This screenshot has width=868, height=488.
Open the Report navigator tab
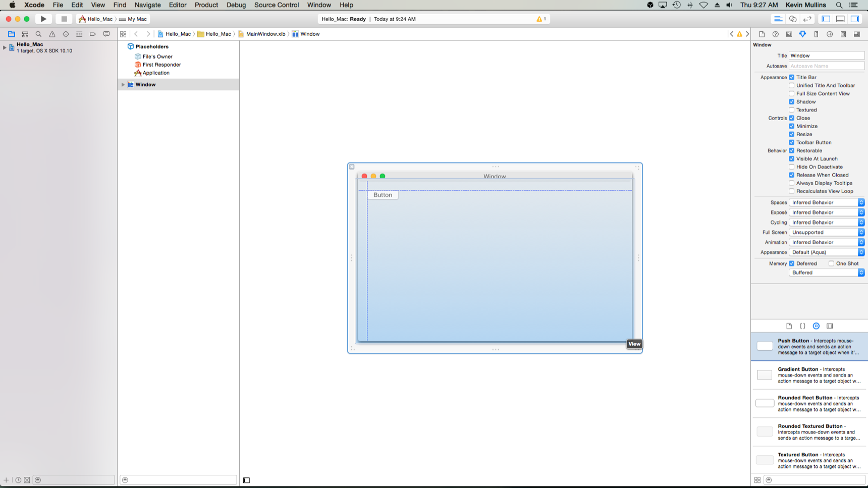click(106, 34)
